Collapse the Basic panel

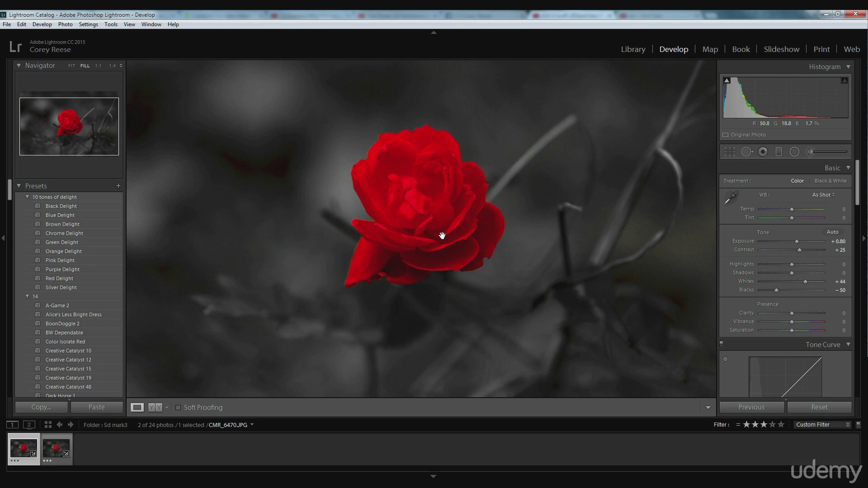(848, 168)
